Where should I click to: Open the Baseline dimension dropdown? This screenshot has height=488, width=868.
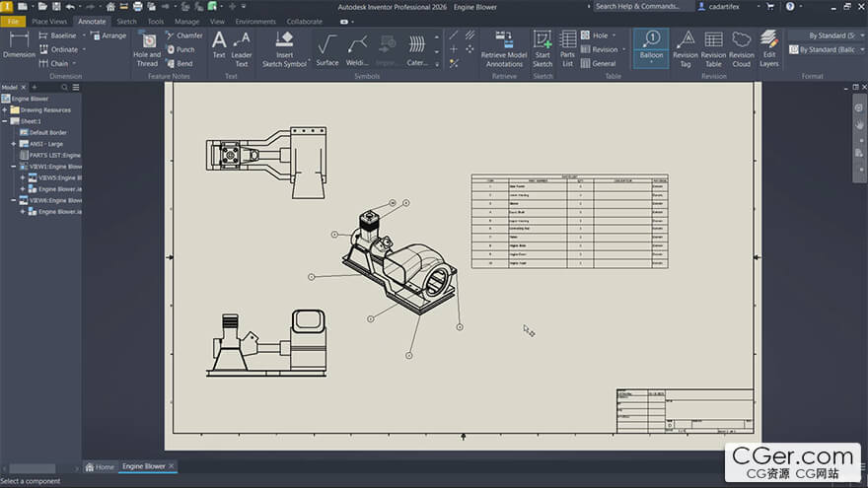point(83,35)
